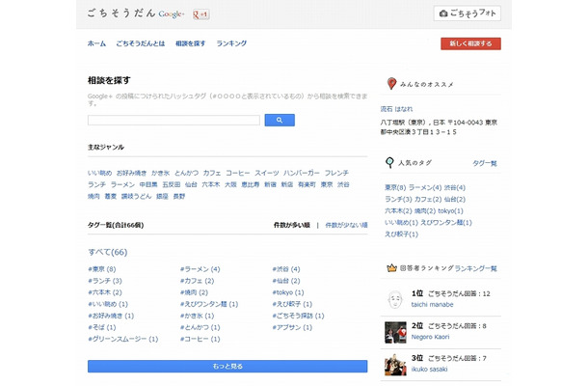Viewport: 588px width, 386px height.
Task: Open the #グリーンスムージー (1) tag
Action: click(x=123, y=339)
